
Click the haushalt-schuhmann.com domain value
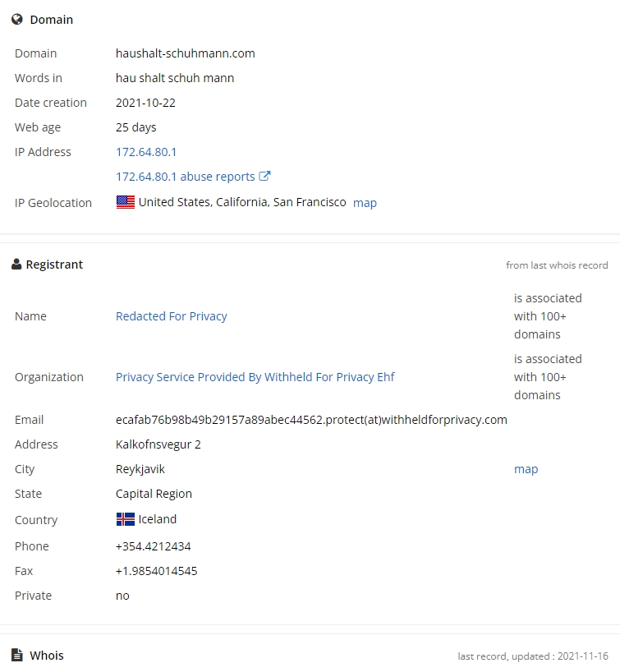[186, 53]
